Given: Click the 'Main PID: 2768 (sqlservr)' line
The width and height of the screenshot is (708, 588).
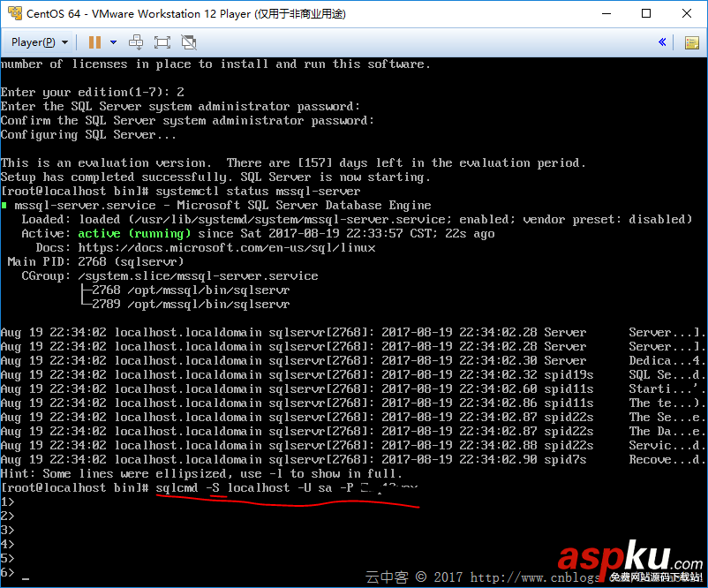Looking at the screenshot, I should pos(95,262).
